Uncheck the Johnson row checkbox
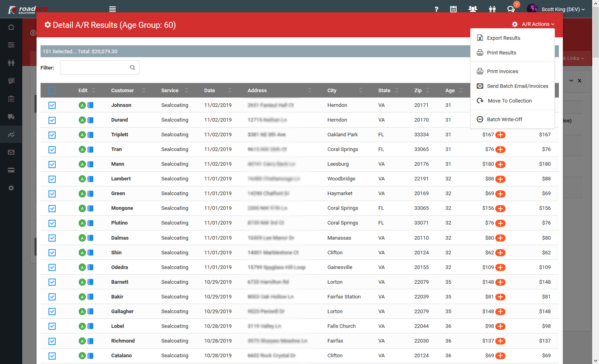599x364 pixels. [52, 105]
